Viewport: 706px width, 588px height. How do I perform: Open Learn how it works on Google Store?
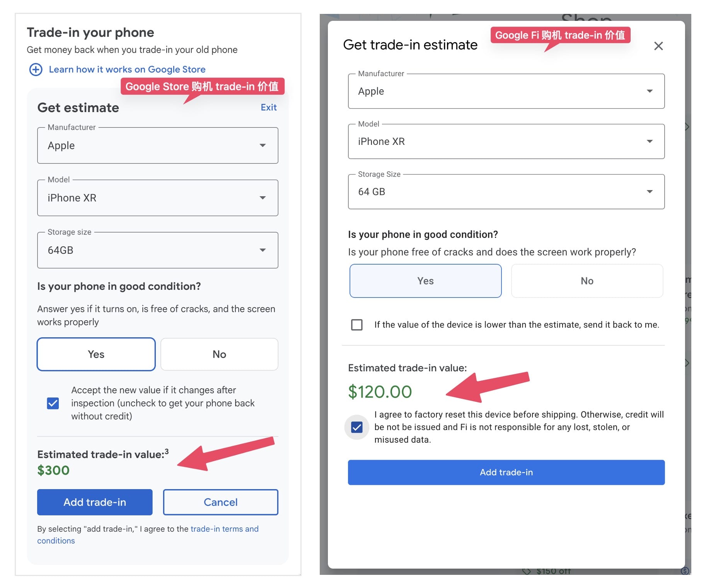127,70
